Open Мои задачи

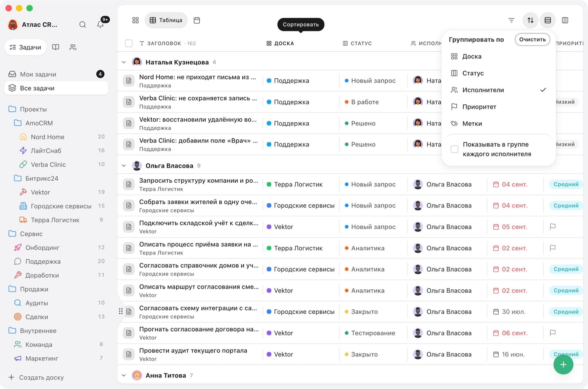tap(56, 74)
